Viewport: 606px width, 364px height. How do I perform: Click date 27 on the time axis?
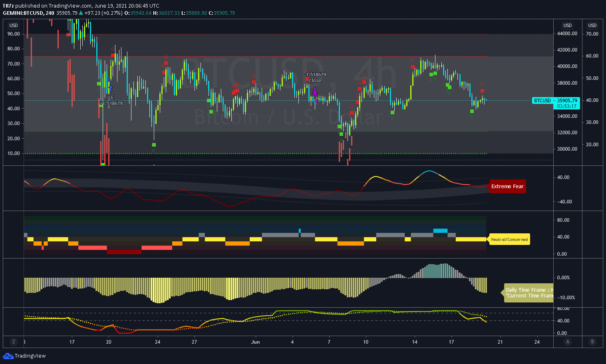(x=194, y=342)
